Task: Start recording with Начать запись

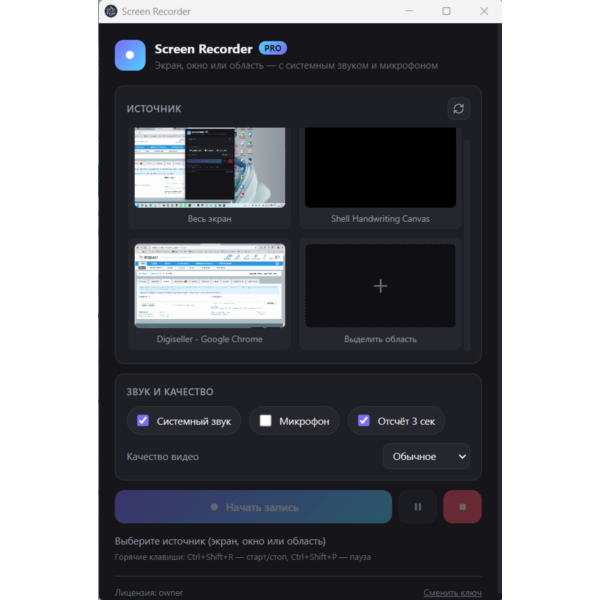Action: 253,507
